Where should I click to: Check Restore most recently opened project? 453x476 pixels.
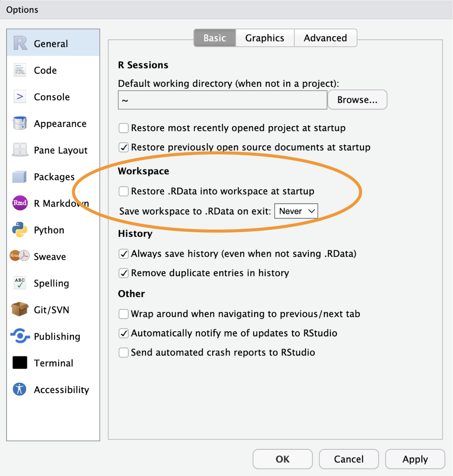click(x=124, y=128)
